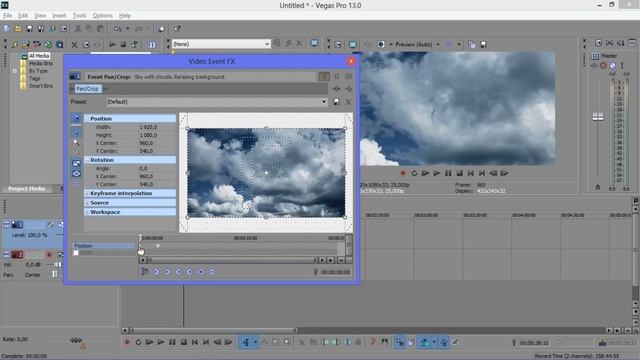The image size is (640, 360).
Task: Click Play in the video preview transport
Action: coord(437,173)
